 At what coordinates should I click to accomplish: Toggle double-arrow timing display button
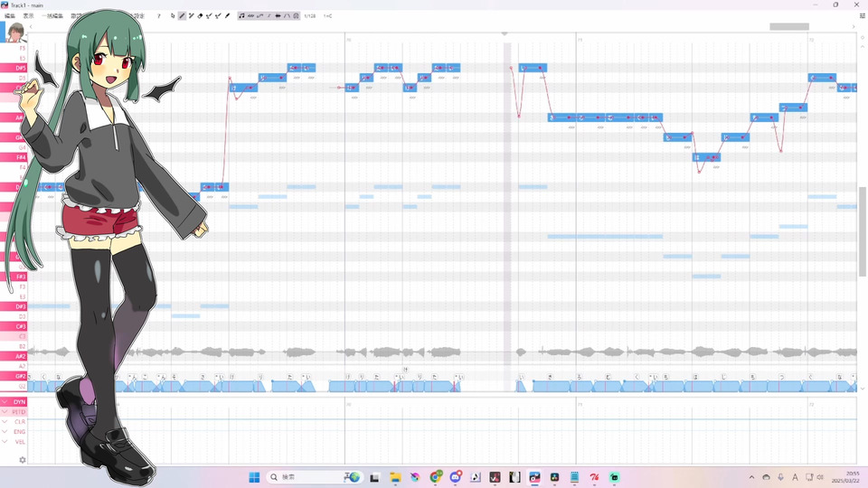[x=278, y=16]
